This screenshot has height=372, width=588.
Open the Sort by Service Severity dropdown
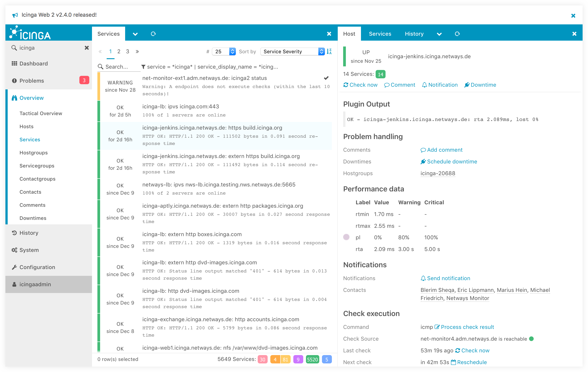click(293, 51)
